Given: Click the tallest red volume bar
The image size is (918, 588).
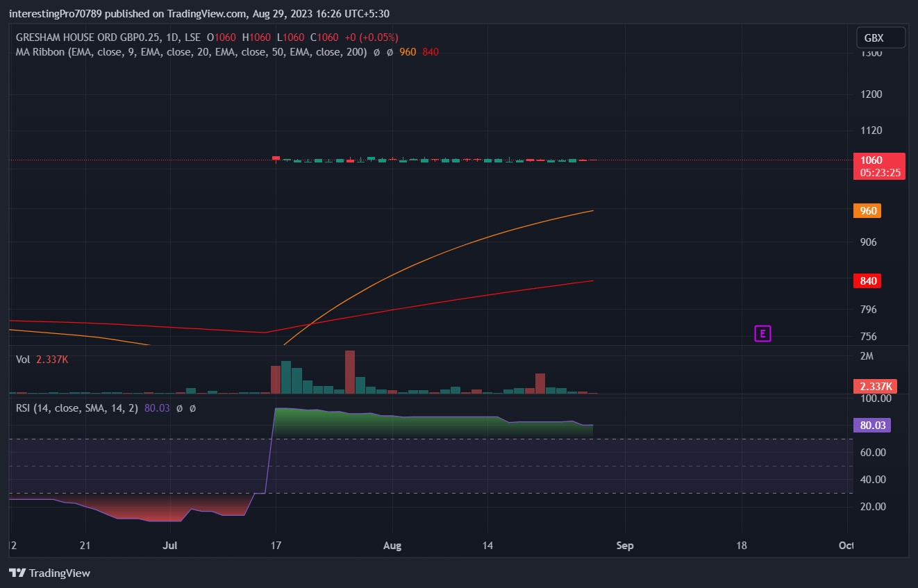Looking at the screenshot, I should coord(349,372).
